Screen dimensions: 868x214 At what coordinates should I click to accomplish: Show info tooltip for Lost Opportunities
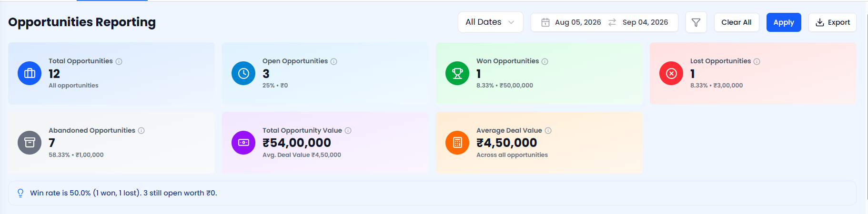(x=757, y=61)
